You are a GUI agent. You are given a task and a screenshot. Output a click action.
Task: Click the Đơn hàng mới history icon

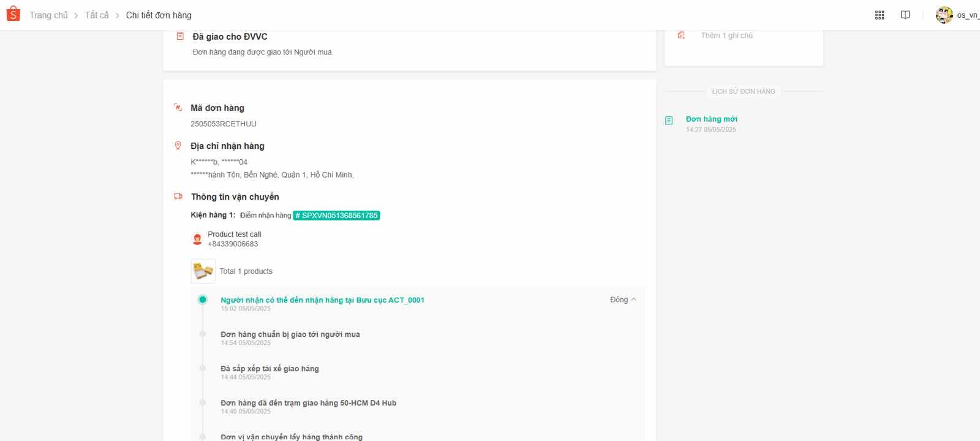669,121
